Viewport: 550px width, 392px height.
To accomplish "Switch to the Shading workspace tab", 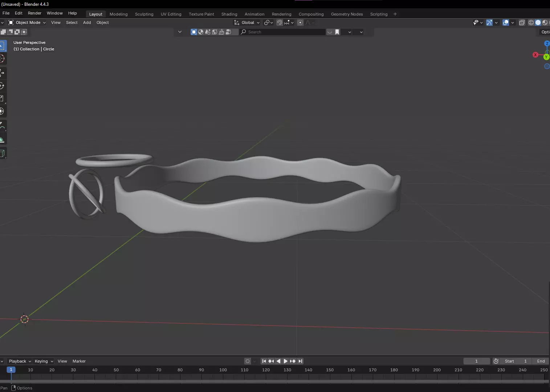I will pos(229,14).
